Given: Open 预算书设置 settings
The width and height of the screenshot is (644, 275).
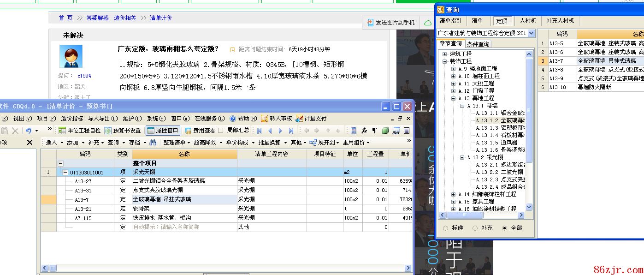Looking at the screenshot, I should [x=123, y=131].
